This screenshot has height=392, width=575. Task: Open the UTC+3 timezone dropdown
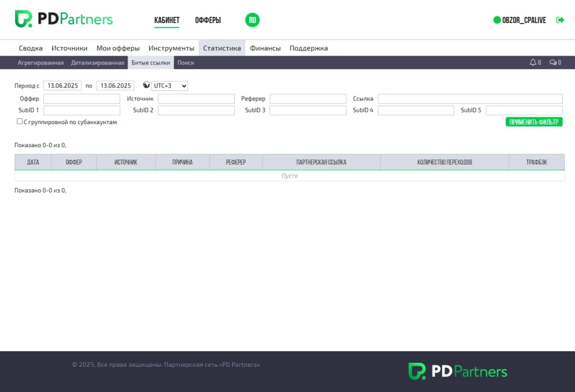click(x=170, y=86)
